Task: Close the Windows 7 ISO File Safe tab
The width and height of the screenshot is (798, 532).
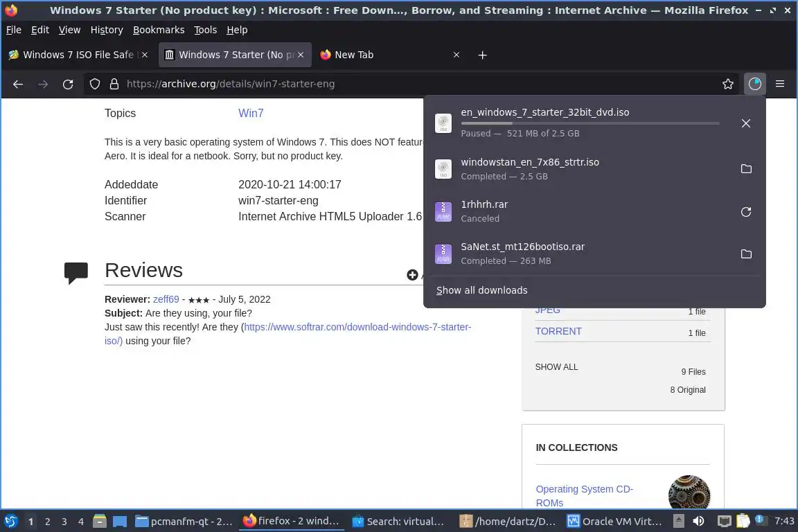Action: point(145,55)
